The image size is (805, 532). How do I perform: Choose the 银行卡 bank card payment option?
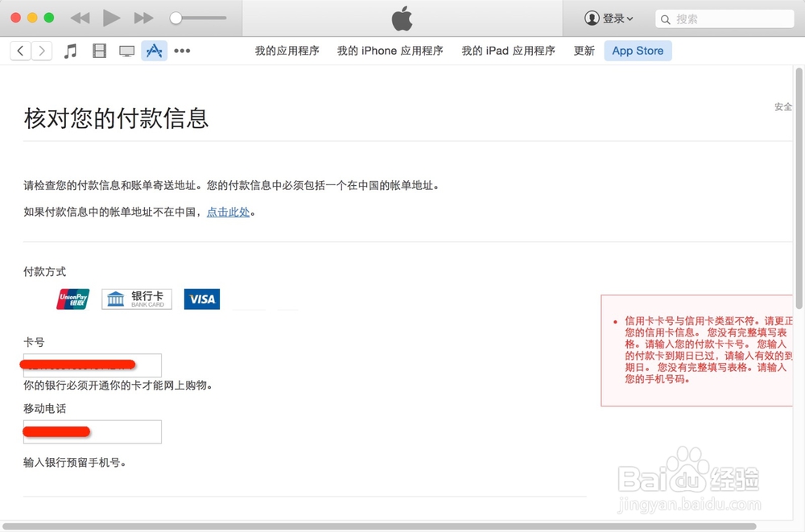(x=136, y=299)
